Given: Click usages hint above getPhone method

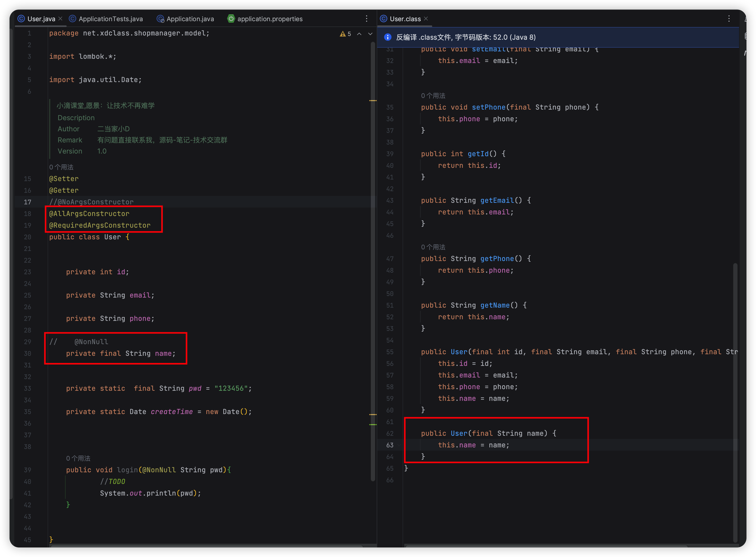Looking at the screenshot, I should tap(433, 247).
